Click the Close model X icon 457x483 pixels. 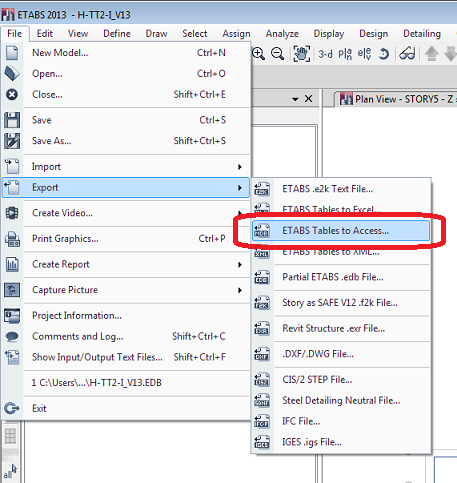click(12, 95)
